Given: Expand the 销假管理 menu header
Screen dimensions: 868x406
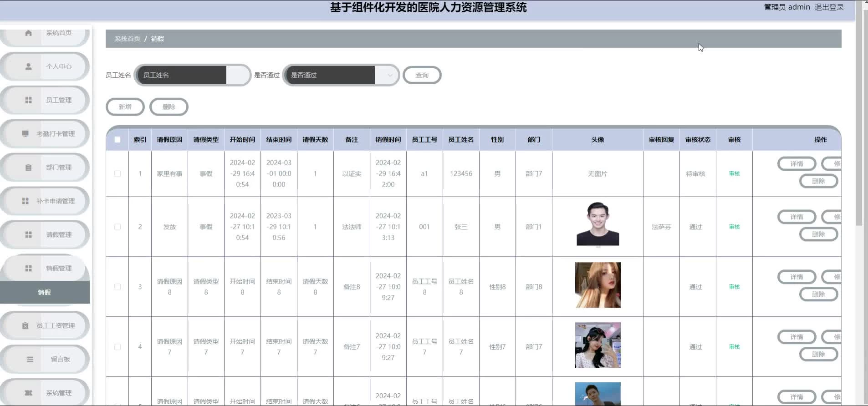Looking at the screenshot, I should point(45,269).
